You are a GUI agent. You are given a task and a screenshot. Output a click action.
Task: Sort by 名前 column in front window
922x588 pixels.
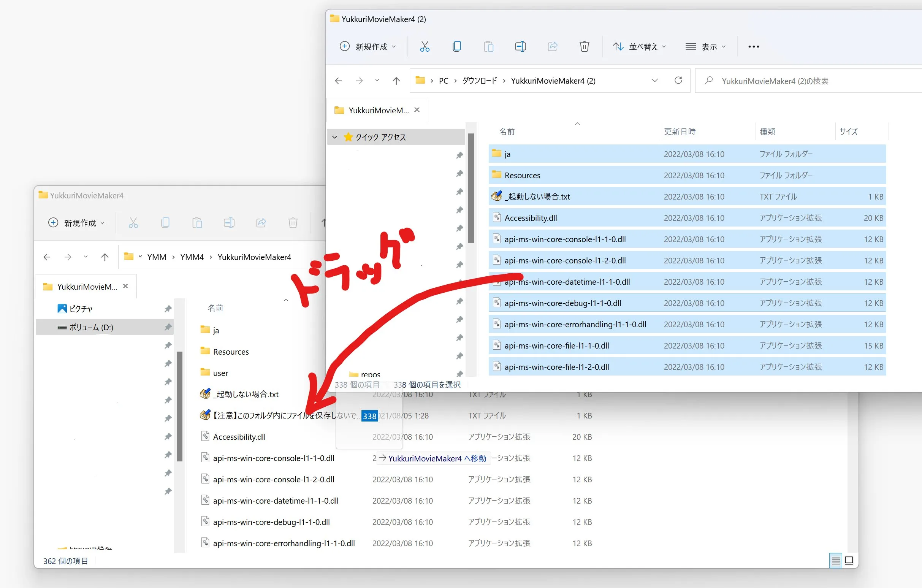coord(507,132)
